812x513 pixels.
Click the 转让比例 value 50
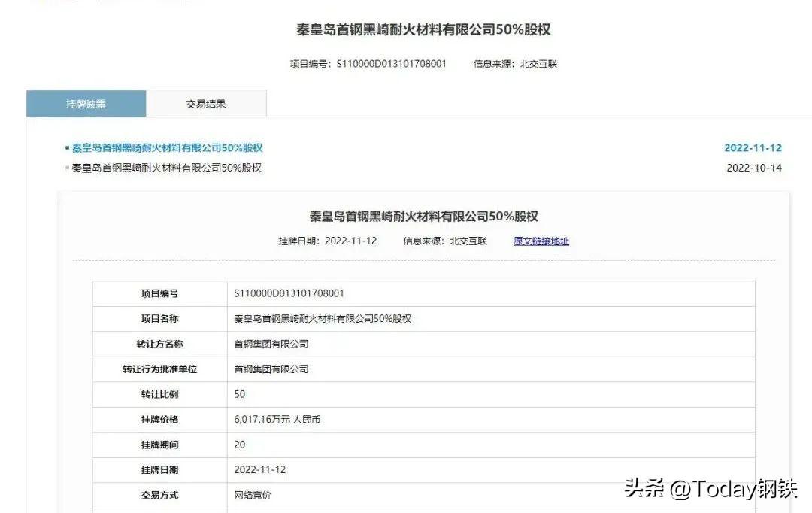239,394
